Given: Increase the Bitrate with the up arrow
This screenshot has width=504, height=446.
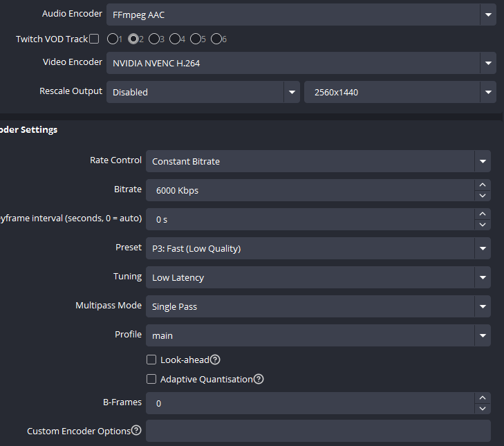Looking at the screenshot, I should click(483, 185).
